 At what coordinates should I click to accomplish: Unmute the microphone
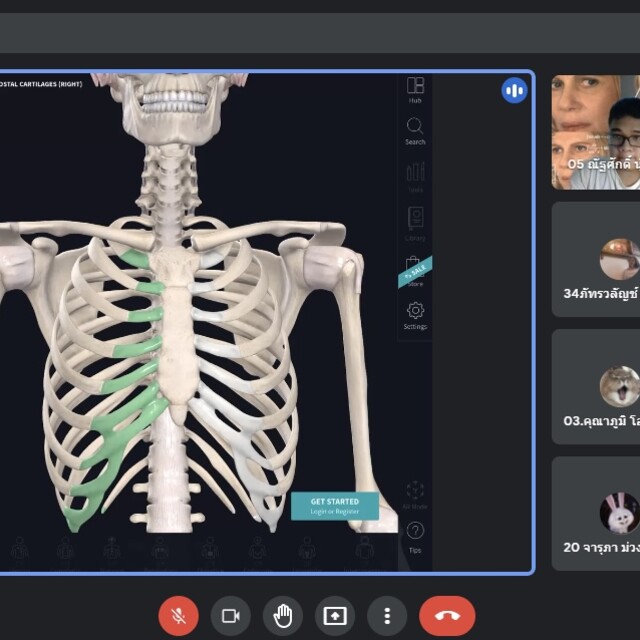coord(179,616)
